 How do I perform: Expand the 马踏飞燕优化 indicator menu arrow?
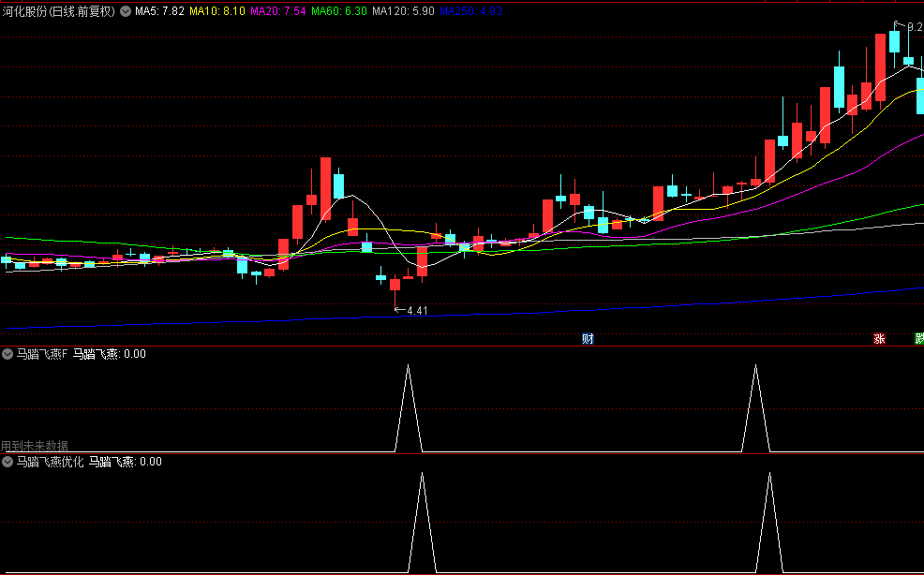(x=7, y=462)
